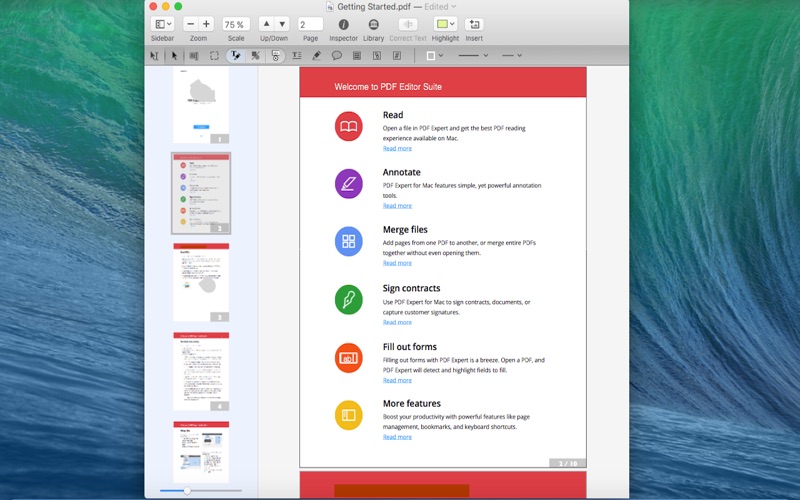Click the white shape fill swatch
The height and width of the screenshot is (500, 800).
coord(431,56)
